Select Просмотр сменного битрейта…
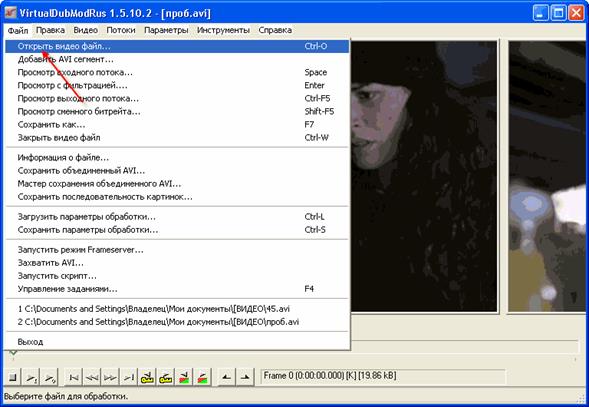Image resolution: width=589 pixels, height=407 pixels. [177, 112]
